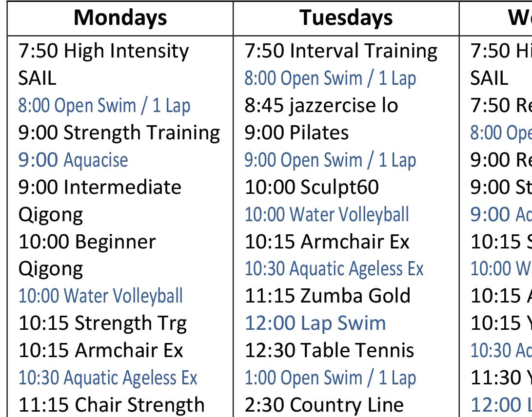The image size is (532, 417).
Task: Click 11:15 Chair Strength entry
Action: [111, 405]
